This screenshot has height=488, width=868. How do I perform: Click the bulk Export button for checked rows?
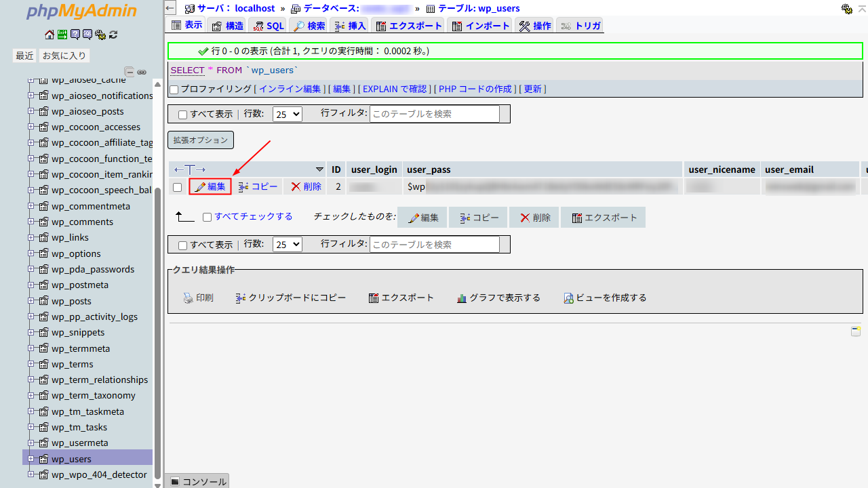point(604,218)
